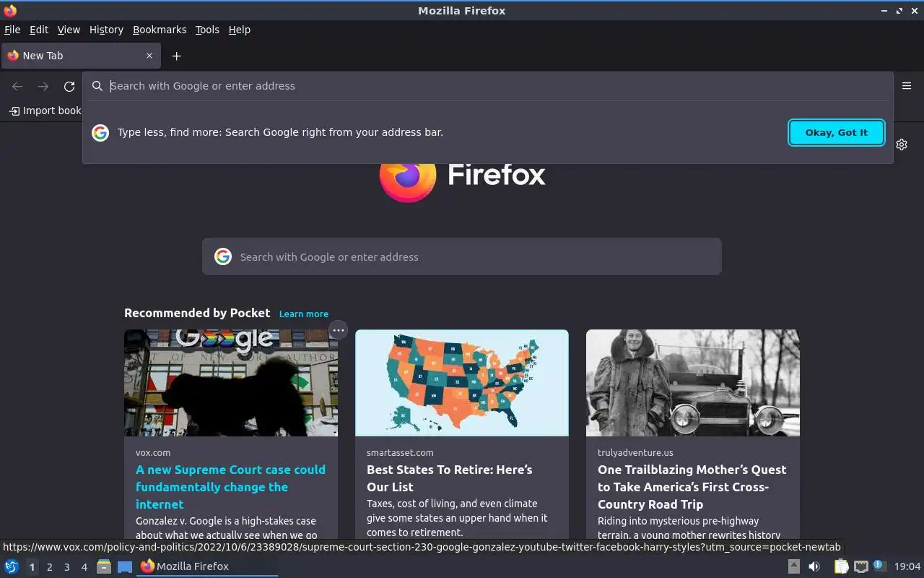Open 'Best States To Retire' article

pos(450,478)
